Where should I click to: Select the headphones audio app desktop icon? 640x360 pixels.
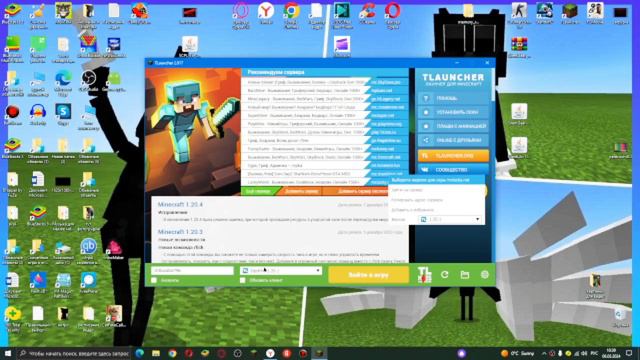point(38,111)
